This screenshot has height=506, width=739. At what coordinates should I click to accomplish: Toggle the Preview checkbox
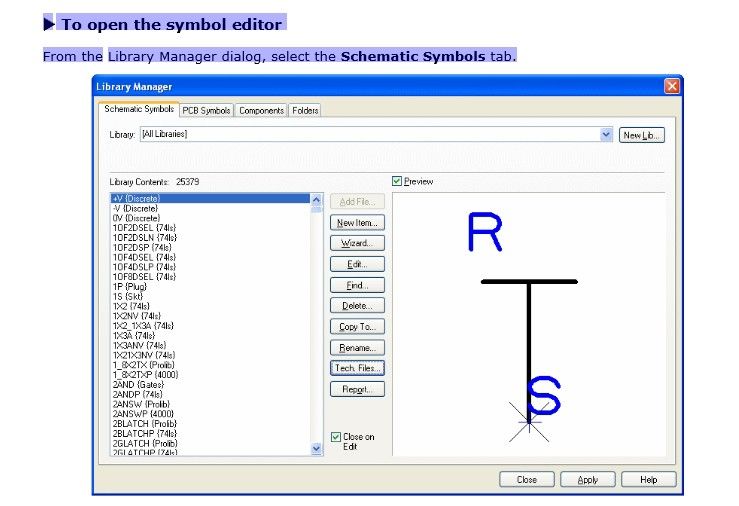click(x=398, y=181)
